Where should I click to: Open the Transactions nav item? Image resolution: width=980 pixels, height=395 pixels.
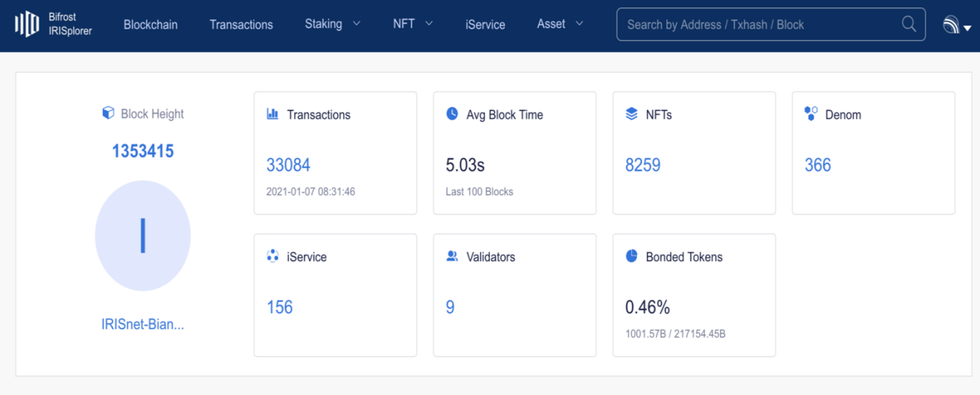pos(241,24)
